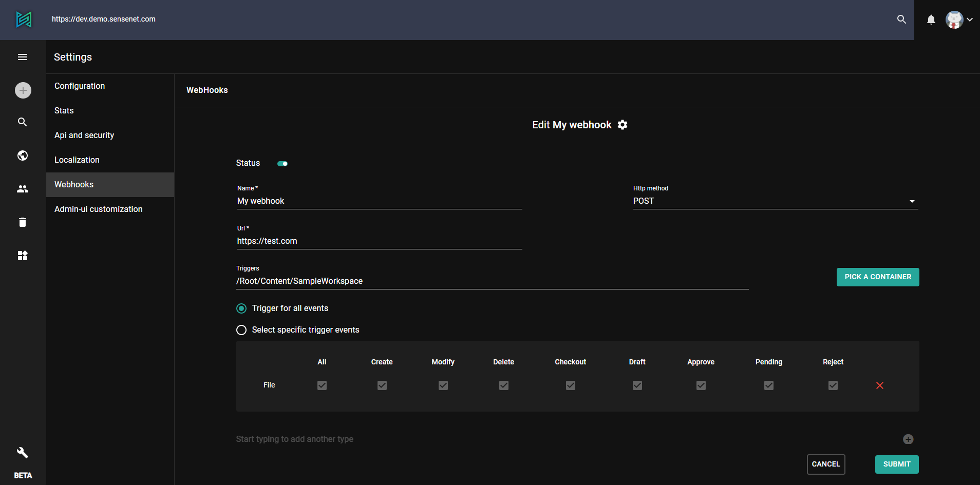The height and width of the screenshot is (485, 980).
Task: Click the Start typing to add another type field
Action: point(565,439)
